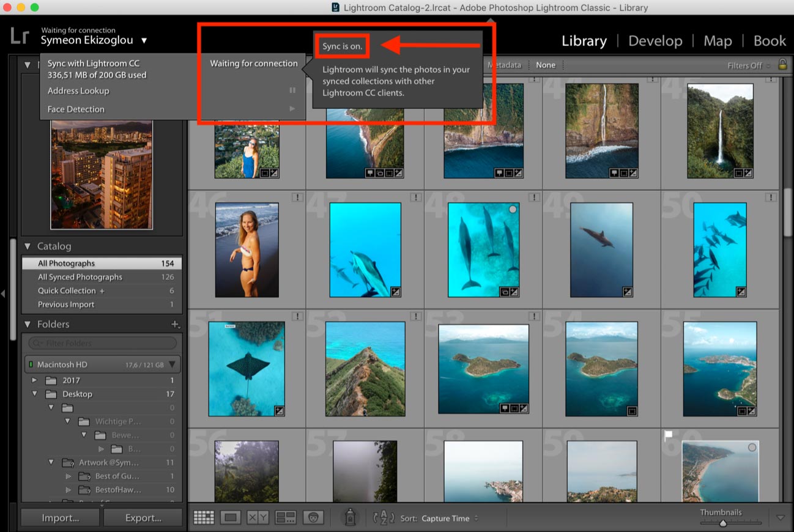Click the develop adjustments badge on the stingray photo

(x=280, y=411)
